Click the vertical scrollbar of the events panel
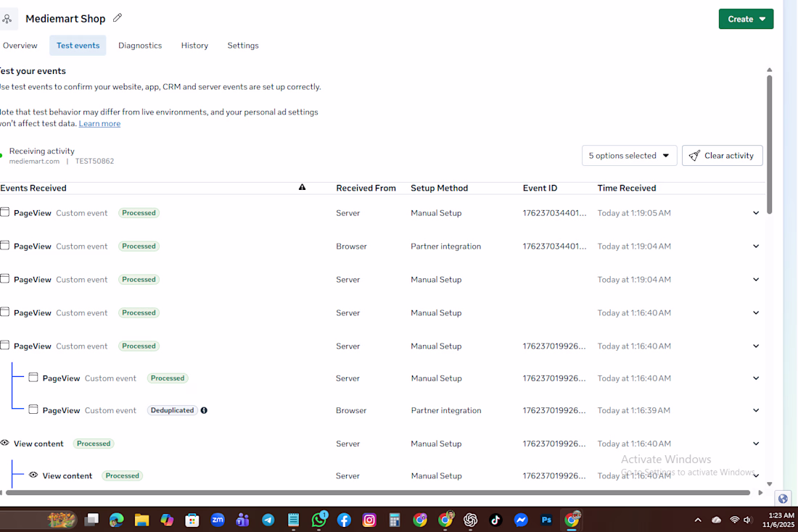 [x=770, y=145]
